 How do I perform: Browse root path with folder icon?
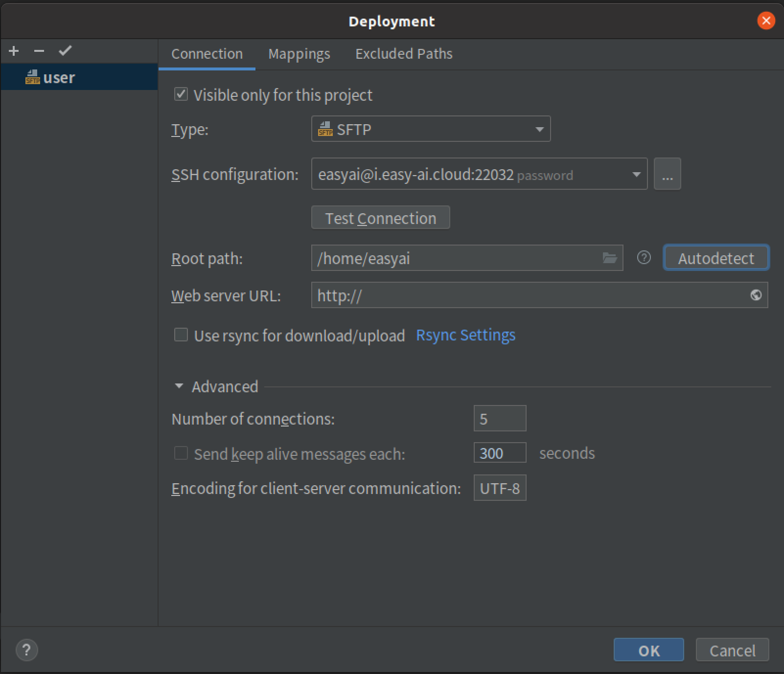pos(610,258)
